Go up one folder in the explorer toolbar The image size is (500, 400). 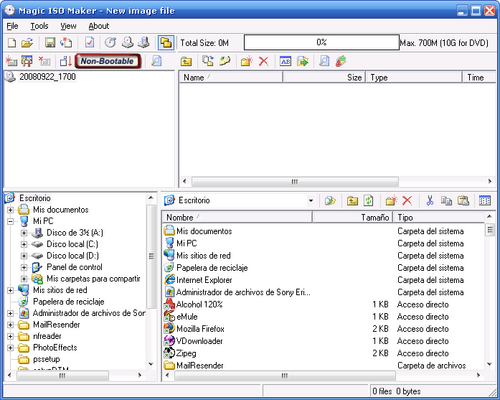[x=352, y=201]
